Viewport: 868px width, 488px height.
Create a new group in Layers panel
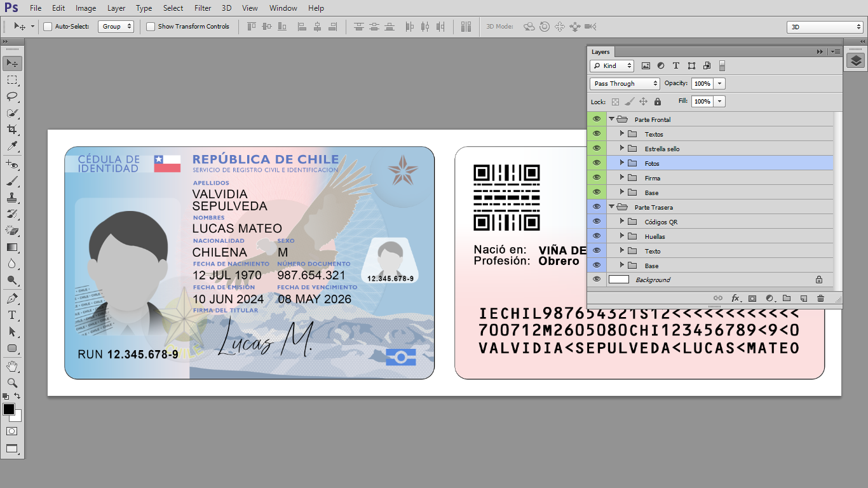[786, 298]
